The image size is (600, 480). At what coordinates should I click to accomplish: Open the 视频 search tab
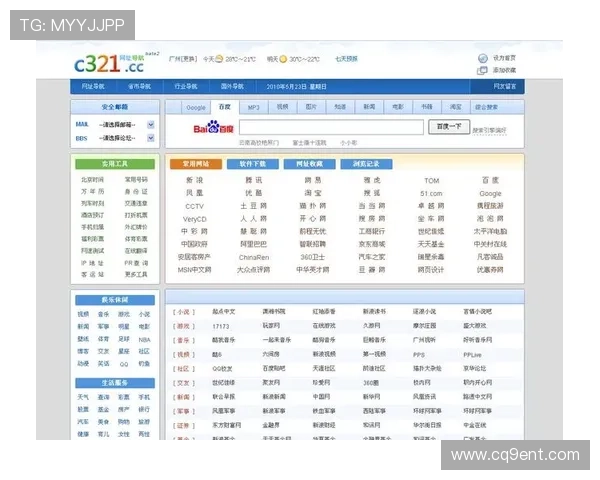point(282,107)
